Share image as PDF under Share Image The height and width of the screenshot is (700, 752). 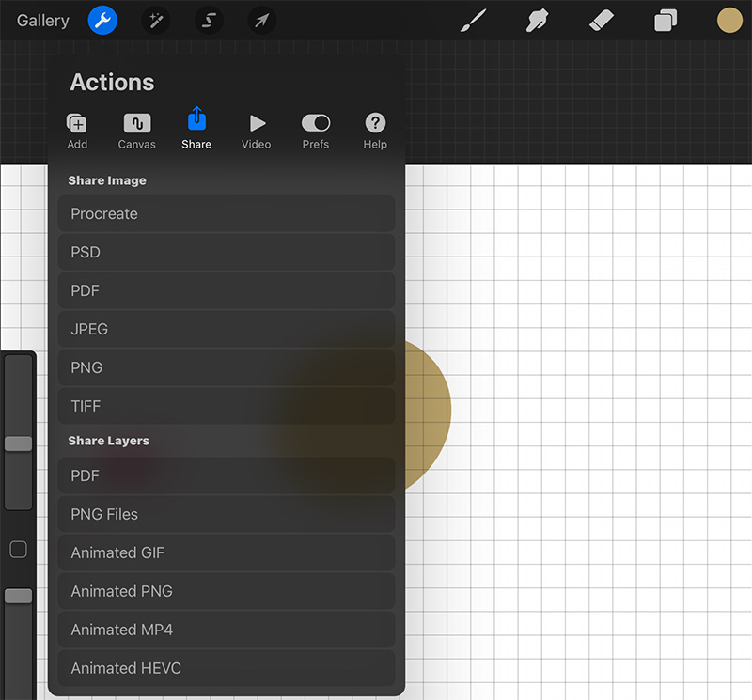(227, 290)
